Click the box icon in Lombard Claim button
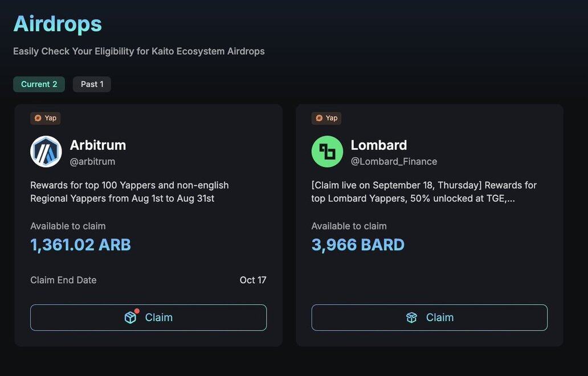 coord(411,317)
